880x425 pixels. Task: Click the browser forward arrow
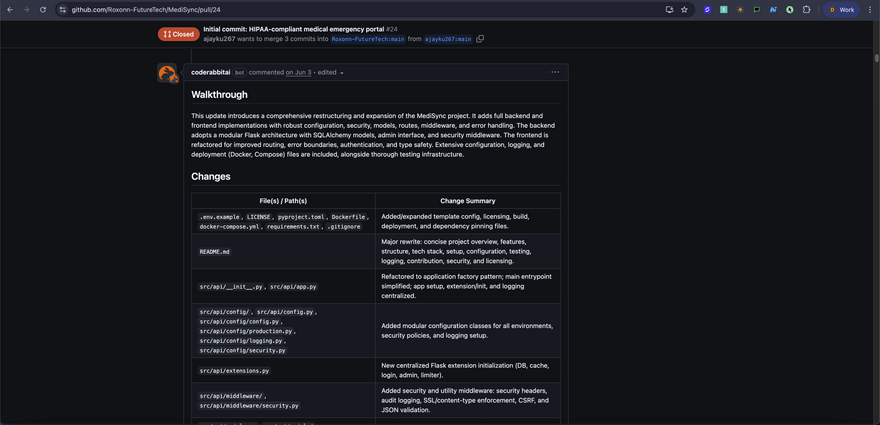coord(26,9)
